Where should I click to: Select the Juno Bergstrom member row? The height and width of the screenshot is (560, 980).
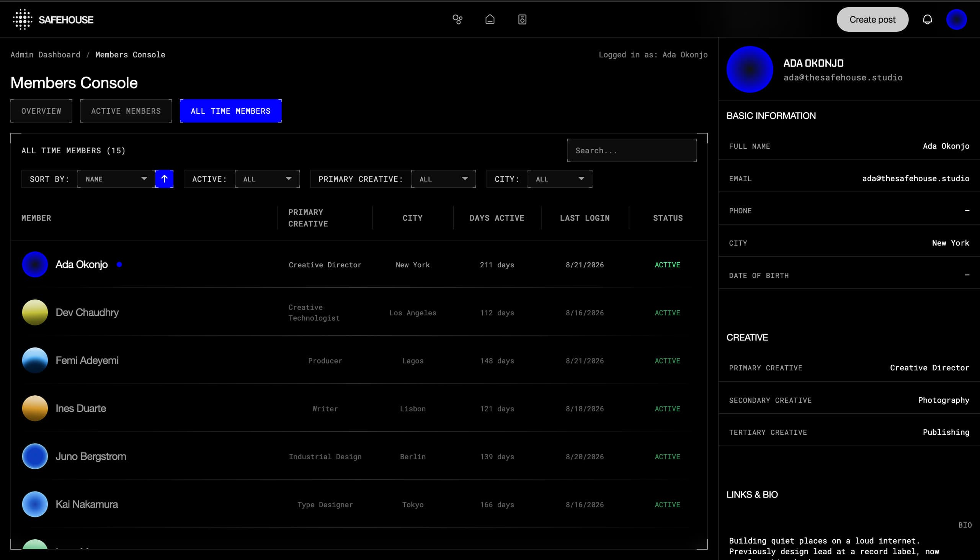tap(359, 456)
